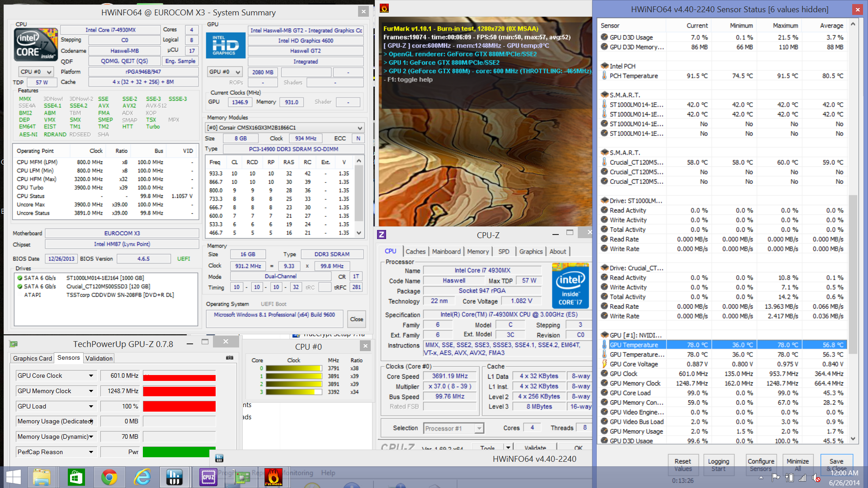
Task: Click the Memory tab in CPU-Z
Action: click(478, 252)
